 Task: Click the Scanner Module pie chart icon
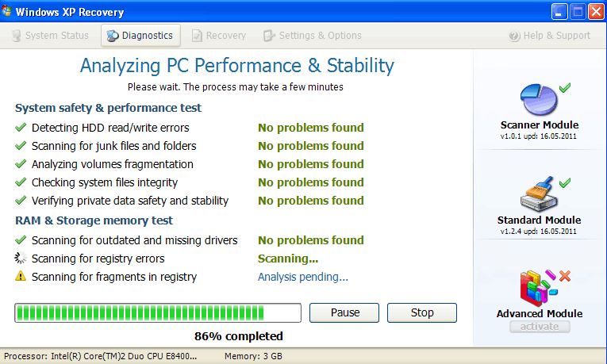click(x=537, y=100)
